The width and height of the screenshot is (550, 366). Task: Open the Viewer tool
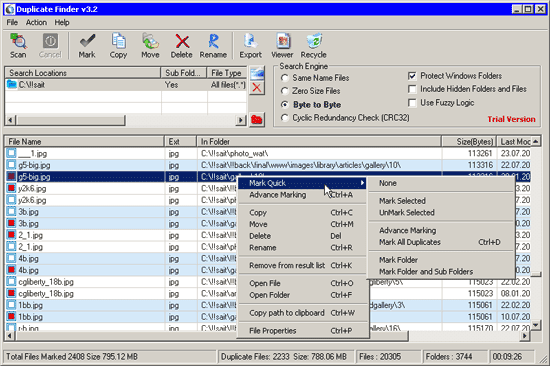coord(282,46)
